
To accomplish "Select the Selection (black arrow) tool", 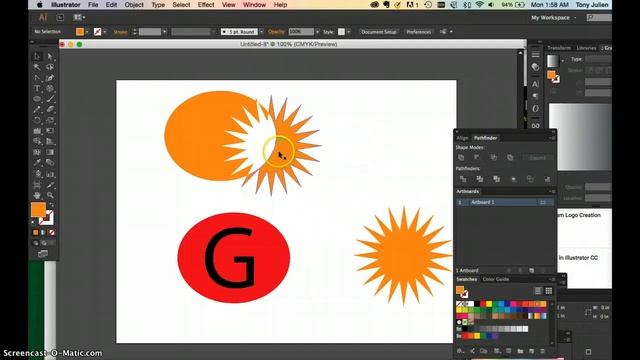I will point(37,56).
